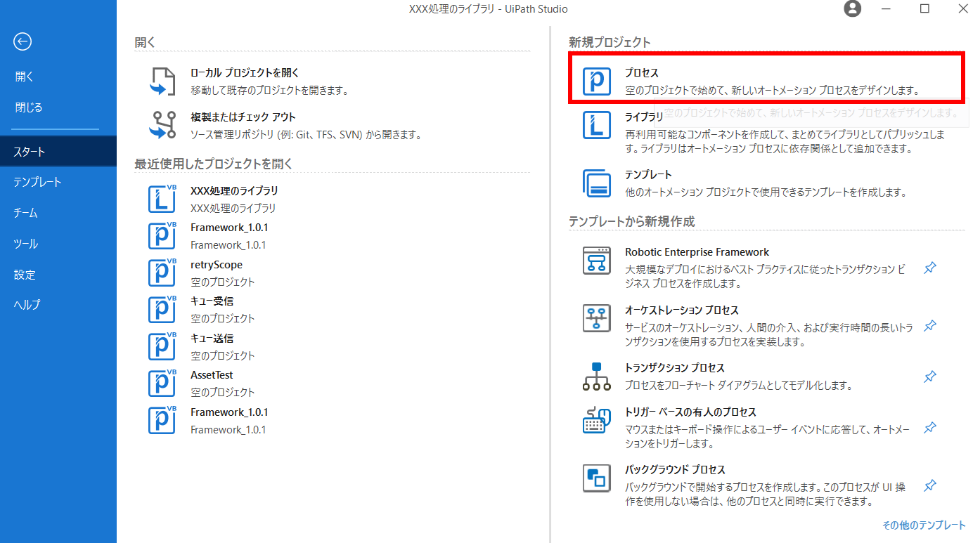Click the オーケストレーション プロセス template icon
The height and width of the screenshot is (543, 980).
[x=597, y=318]
